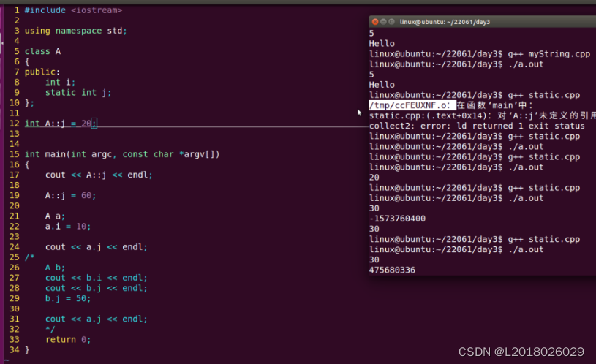Click the first 'Hello' output in terminal
This screenshot has height=364, width=596.
(382, 44)
